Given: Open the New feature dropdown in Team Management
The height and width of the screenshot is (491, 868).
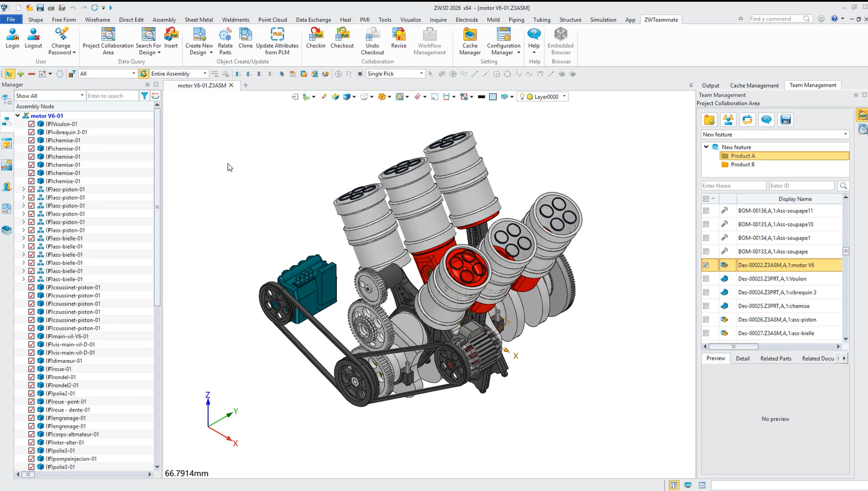Looking at the screenshot, I should coord(845,134).
